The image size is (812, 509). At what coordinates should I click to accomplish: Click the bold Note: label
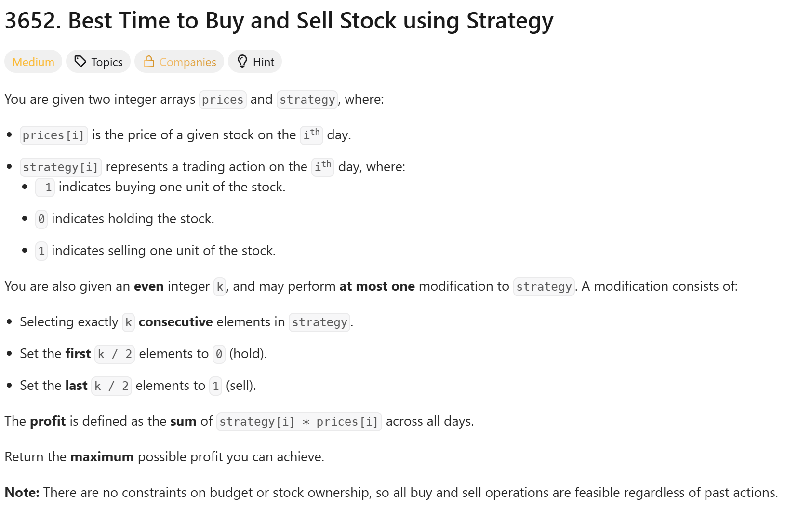point(22,492)
